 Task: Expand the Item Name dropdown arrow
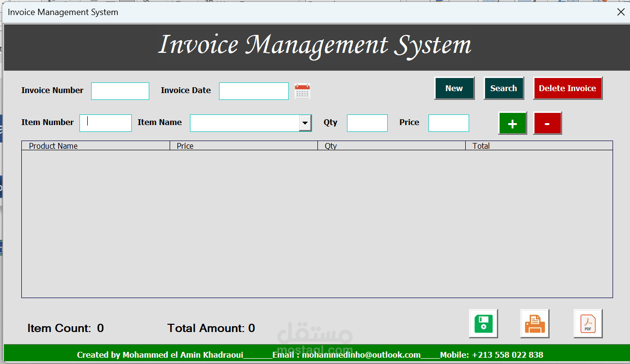(305, 123)
